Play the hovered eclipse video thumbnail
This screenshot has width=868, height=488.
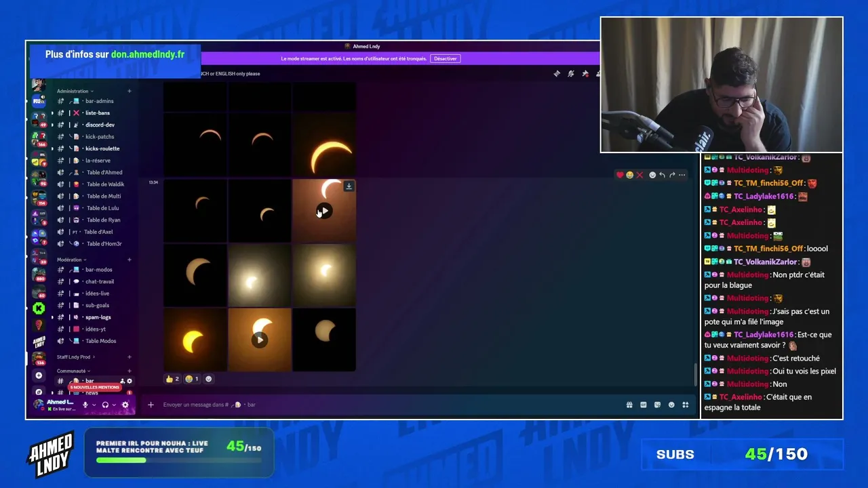click(x=324, y=211)
